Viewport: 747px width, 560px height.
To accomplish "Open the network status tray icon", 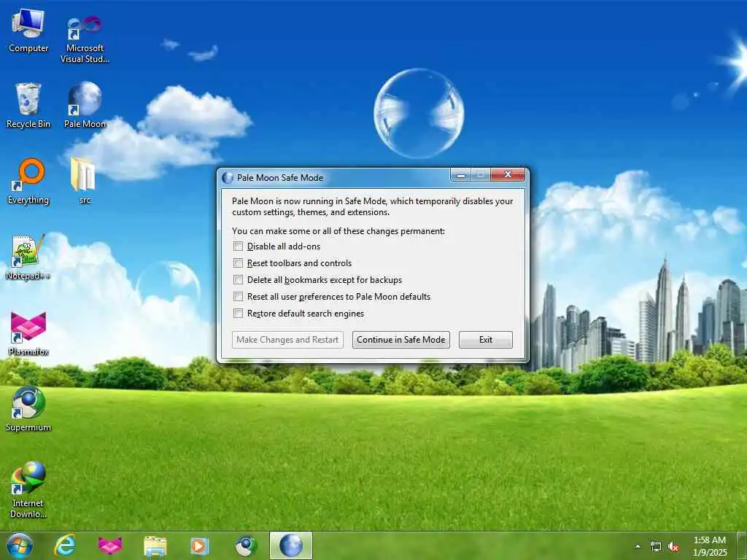I will [x=656, y=546].
